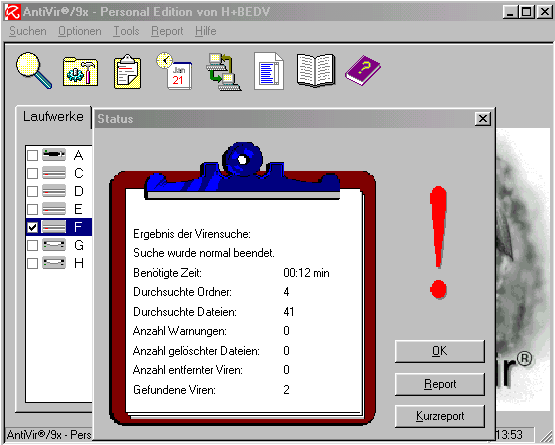This screenshot has height=445, width=555.
Task: Click drive D disk icon
Action: point(54,191)
